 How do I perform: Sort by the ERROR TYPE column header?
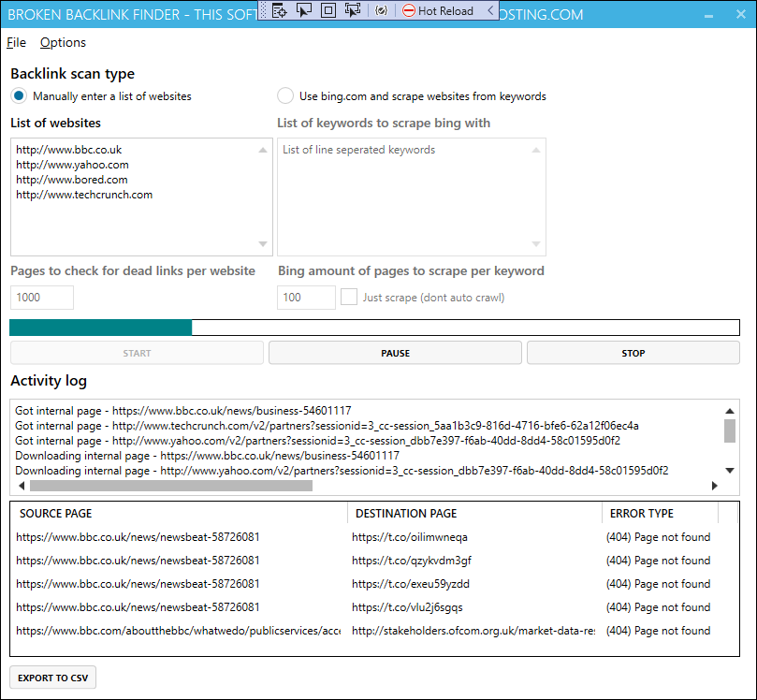click(660, 513)
